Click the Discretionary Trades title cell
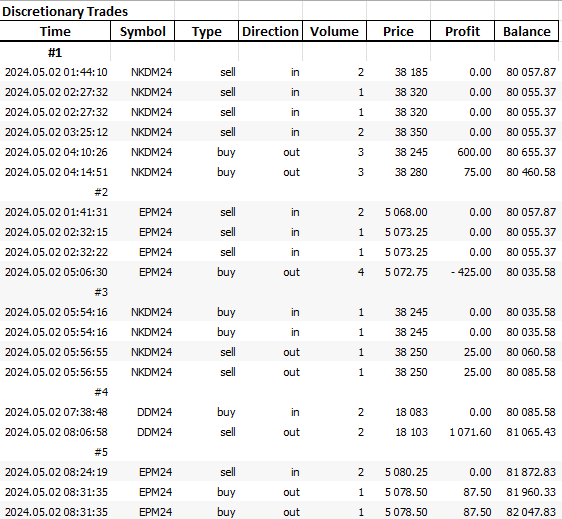Image resolution: width=562 pixels, height=519 pixels. click(65, 11)
